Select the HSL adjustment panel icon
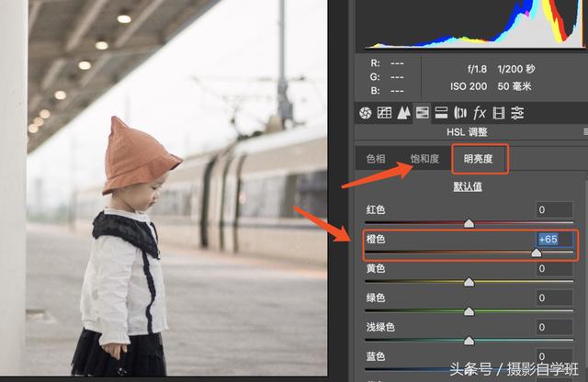The height and width of the screenshot is (382, 588). point(423,113)
